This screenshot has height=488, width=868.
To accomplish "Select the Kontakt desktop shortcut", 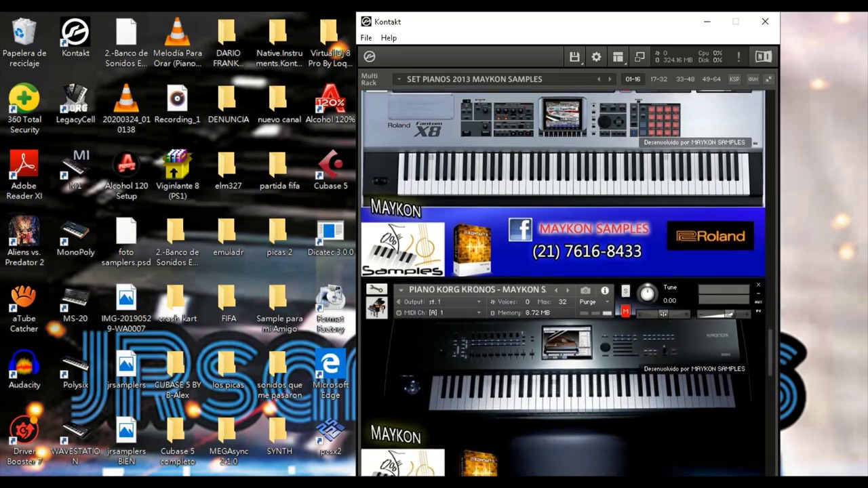I will click(75, 38).
